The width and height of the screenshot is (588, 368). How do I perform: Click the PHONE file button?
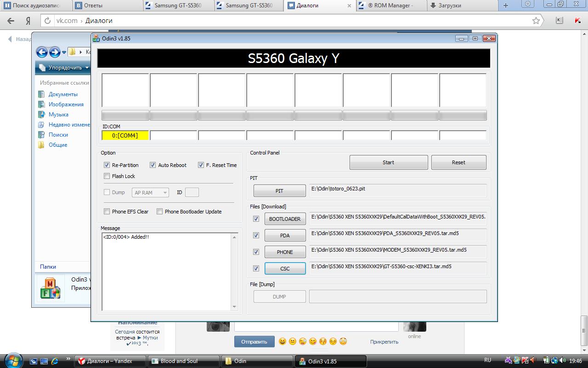[285, 252]
